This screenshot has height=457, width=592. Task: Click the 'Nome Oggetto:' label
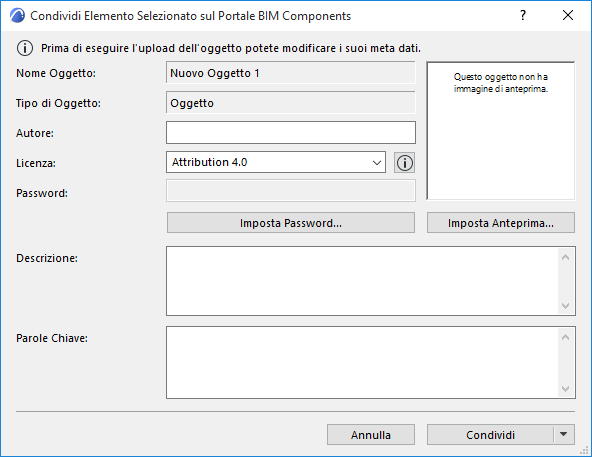56,73
